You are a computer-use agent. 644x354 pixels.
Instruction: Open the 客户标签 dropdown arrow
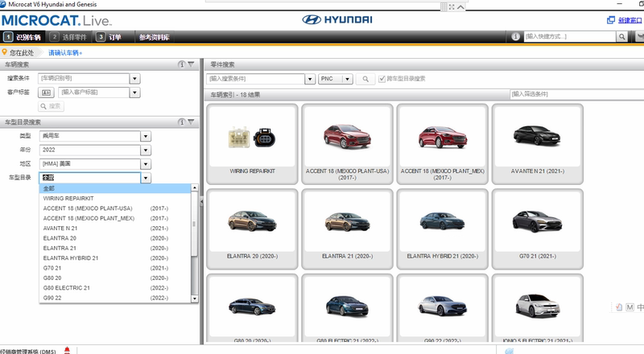[x=134, y=93]
